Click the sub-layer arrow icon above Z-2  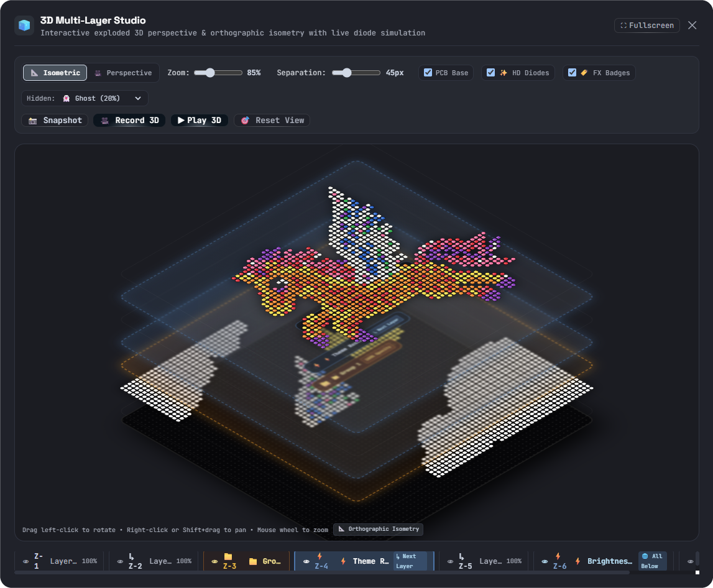coord(131,556)
